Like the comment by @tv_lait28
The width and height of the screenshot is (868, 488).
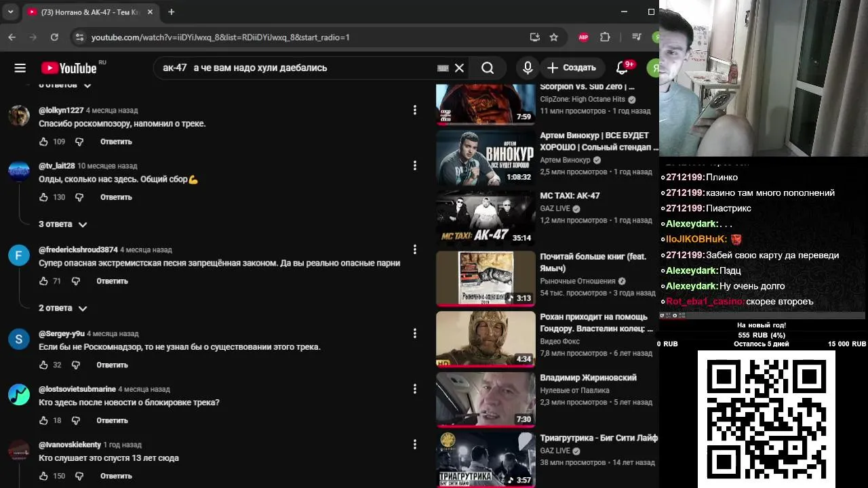43,197
